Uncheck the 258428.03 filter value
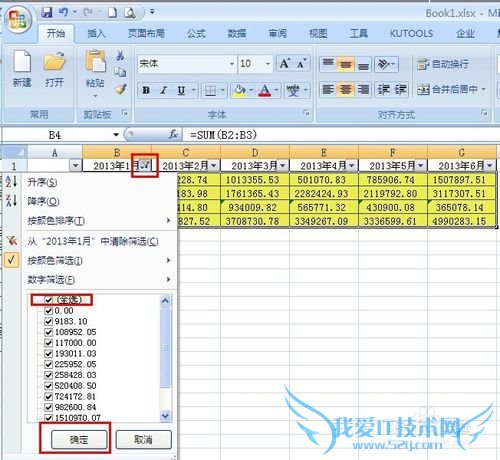Viewport: 500px width, 460px height. pyautogui.click(x=49, y=375)
